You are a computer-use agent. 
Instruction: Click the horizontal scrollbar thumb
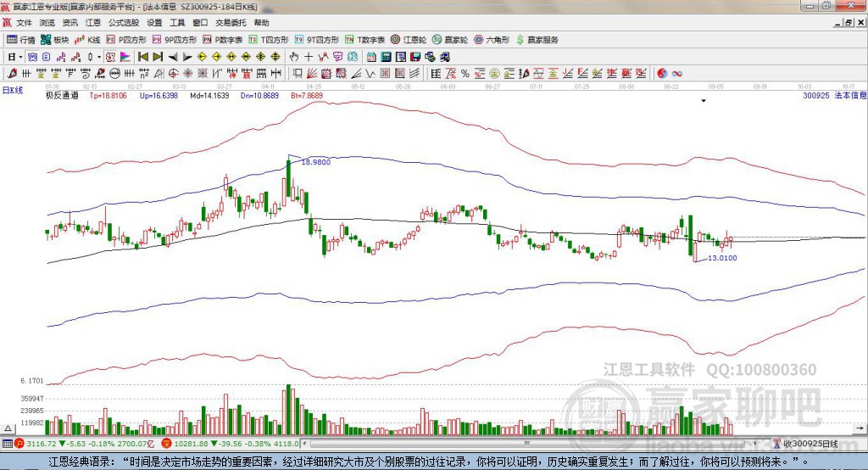(x=527, y=444)
